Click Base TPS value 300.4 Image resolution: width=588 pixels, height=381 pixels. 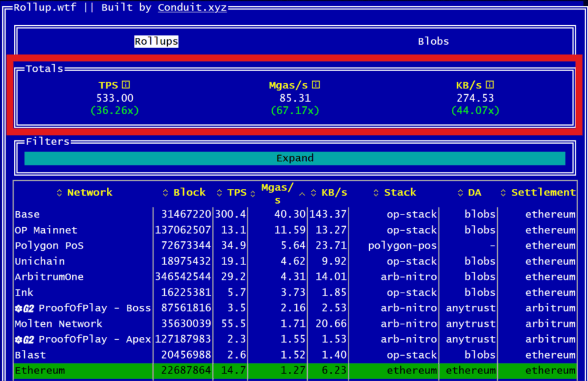(230, 214)
